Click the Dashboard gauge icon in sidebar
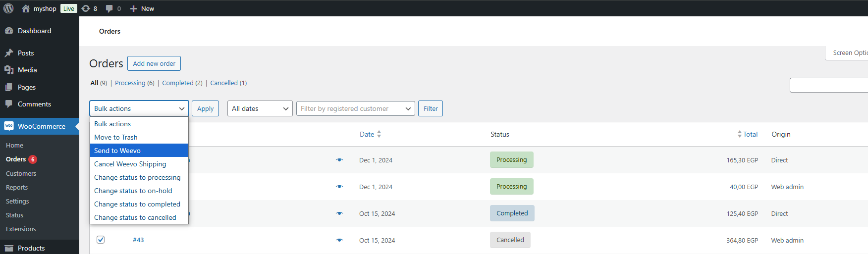 coord(9,31)
